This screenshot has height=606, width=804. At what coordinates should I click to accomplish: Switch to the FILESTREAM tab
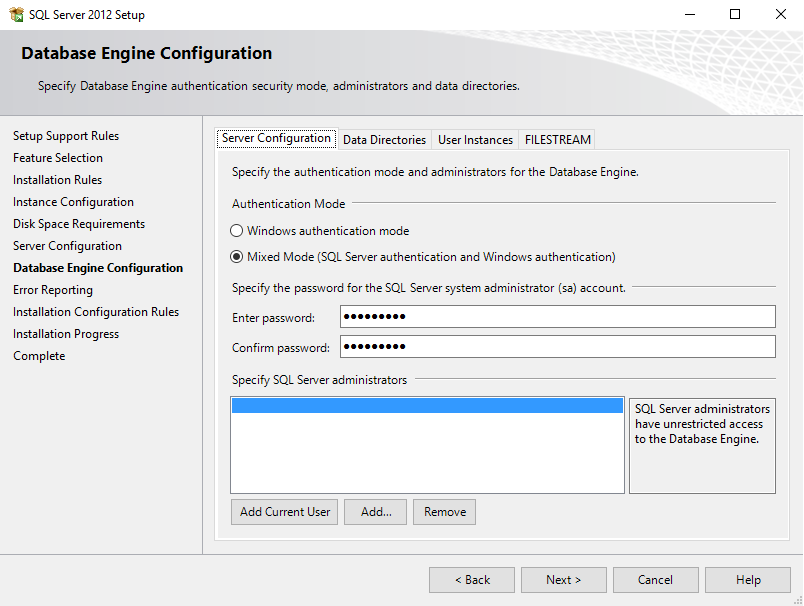point(558,140)
